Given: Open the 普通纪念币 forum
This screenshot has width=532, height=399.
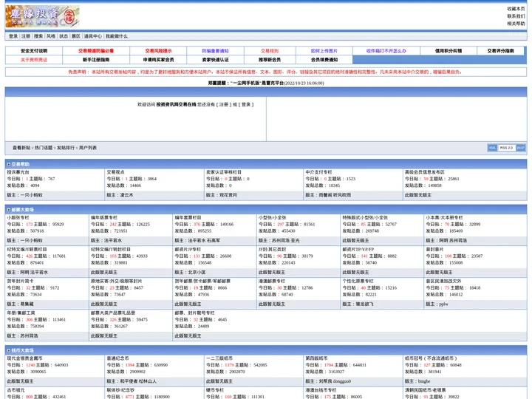Looking at the screenshot, I should click(117, 358).
